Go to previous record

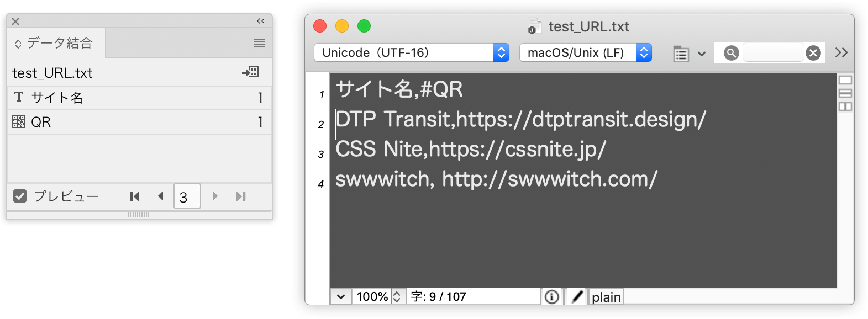pyautogui.click(x=161, y=196)
